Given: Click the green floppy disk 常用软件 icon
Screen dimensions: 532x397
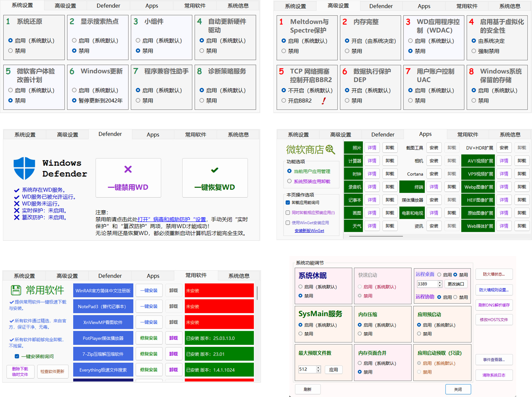Looking at the screenshot, I should (16, 290).
